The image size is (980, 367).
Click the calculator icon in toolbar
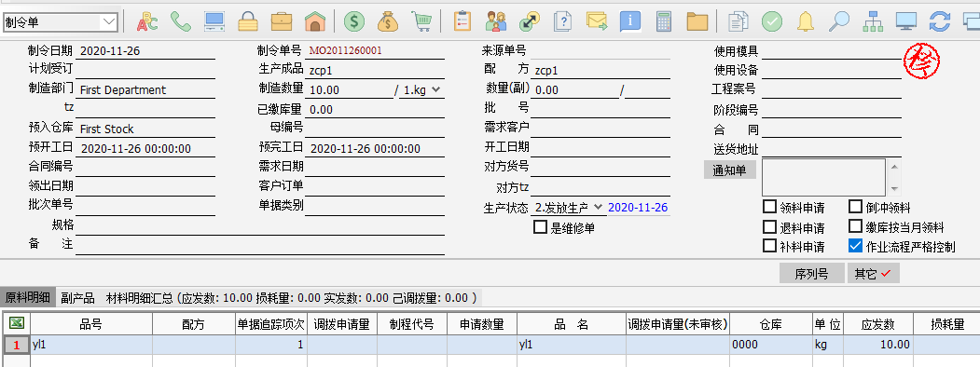pyautogui.click(x=663, y=21)
